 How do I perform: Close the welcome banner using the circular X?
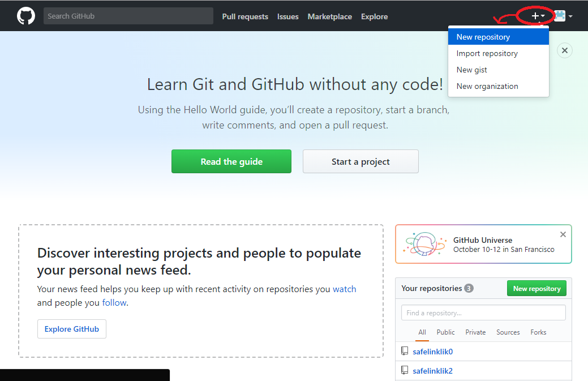coord(564,50)
